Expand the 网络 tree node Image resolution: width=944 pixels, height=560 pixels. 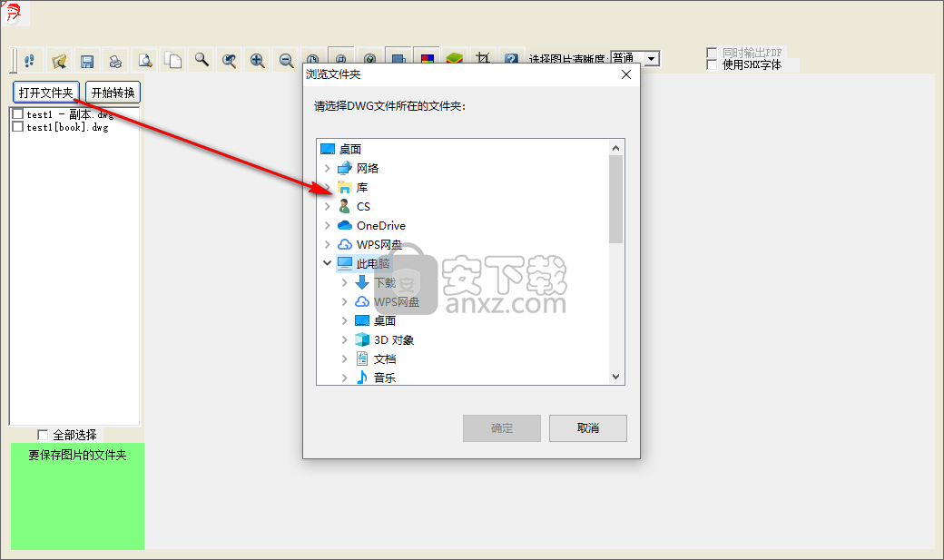pyautogui.click(x=327, y=168)
